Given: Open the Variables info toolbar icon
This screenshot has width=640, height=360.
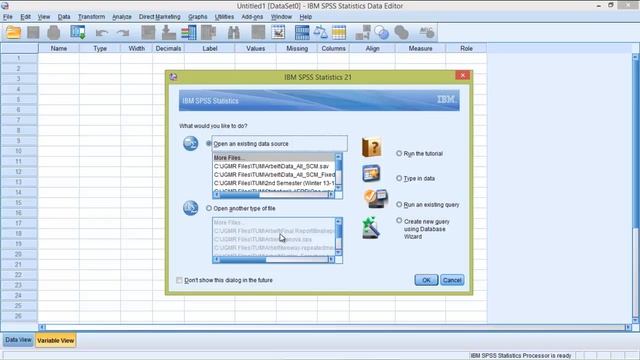Looking at the screenshot, I should tap(189, 32).
